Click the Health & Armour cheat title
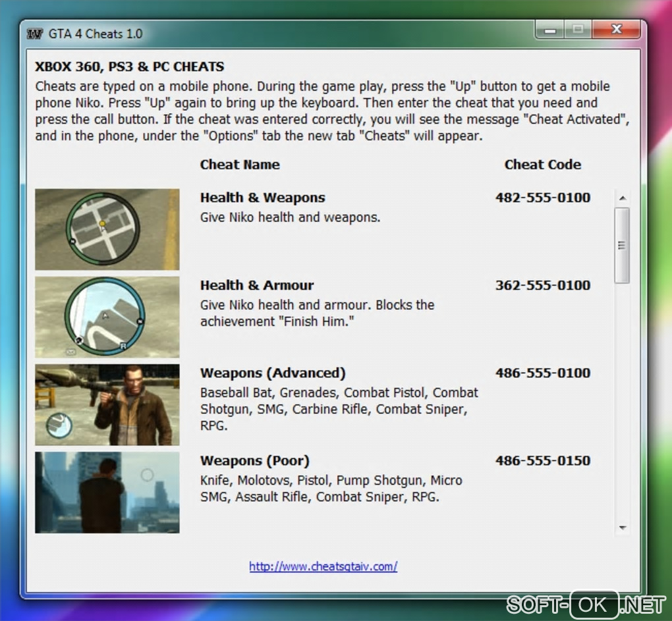Screen dimensions: 672x621 point(257,285)
